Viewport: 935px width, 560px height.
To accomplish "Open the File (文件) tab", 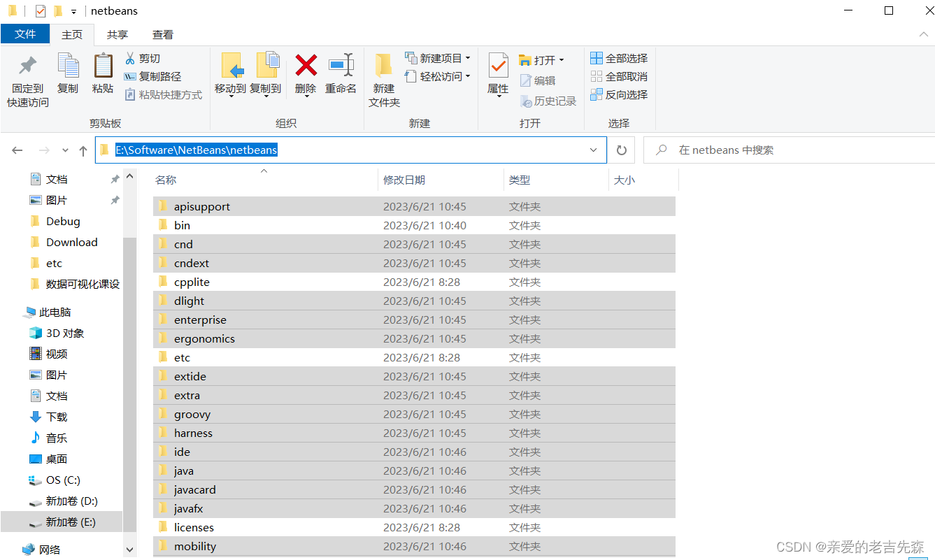I will [25, 34].
